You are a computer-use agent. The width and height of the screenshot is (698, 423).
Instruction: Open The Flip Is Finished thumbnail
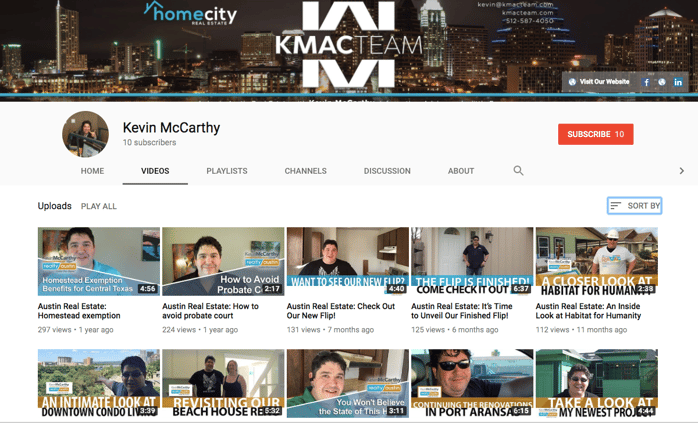(472, 261)
